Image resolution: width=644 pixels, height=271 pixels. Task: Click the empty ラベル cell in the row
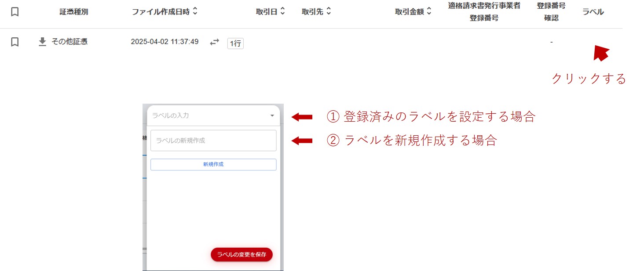click(x=593, y=42)
